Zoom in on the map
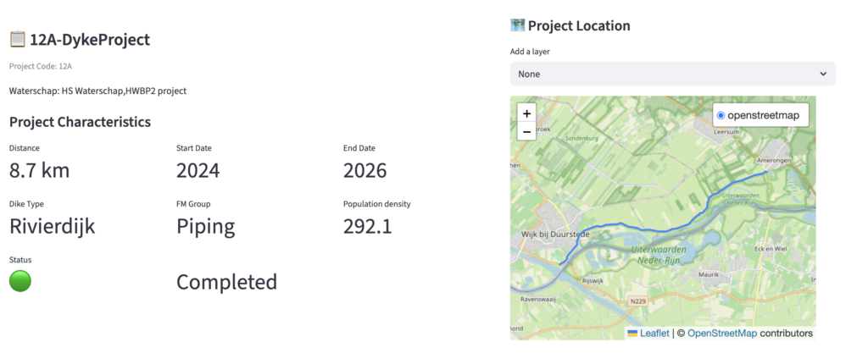This screenshot has width=868, height=364. [x=526, y=113]
